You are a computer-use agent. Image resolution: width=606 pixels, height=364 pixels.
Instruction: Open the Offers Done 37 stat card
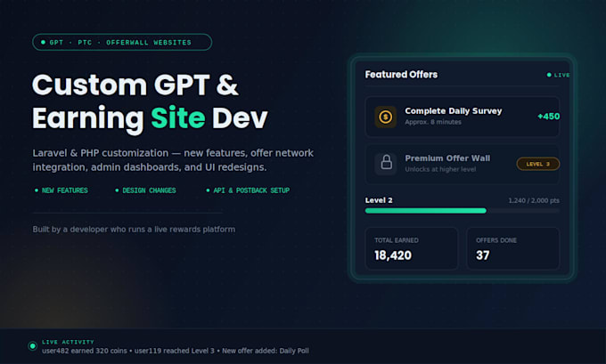click(513, 248)
